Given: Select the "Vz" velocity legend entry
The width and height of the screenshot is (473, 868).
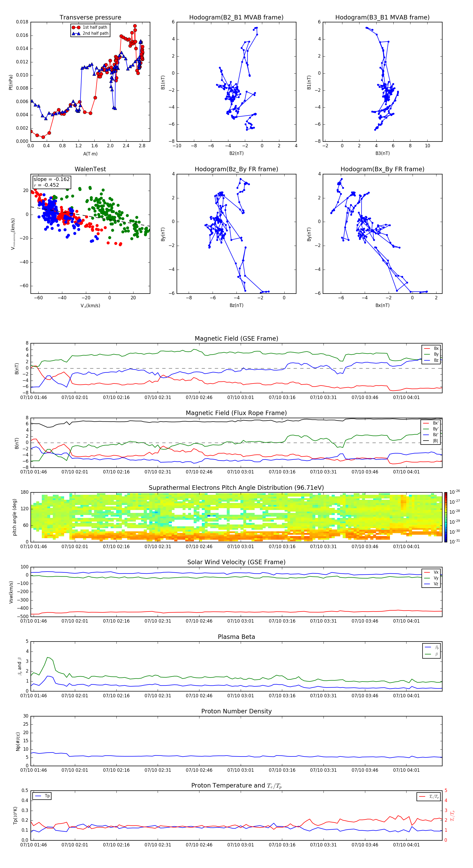Looking at the screenshot, I should [x=431, y=584].
